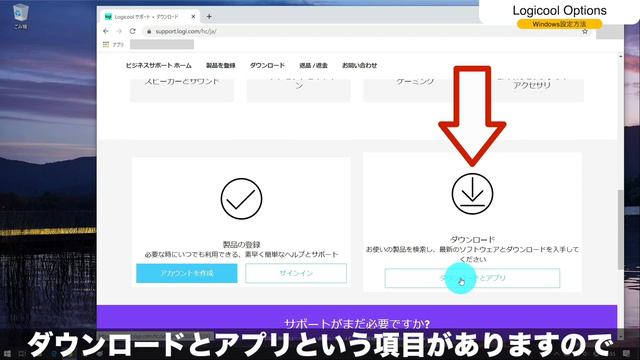This screenshot has width=640, height=360.
Task: Select the Logicool サポート + ダウンロード tab
Action: pos(150,17)
